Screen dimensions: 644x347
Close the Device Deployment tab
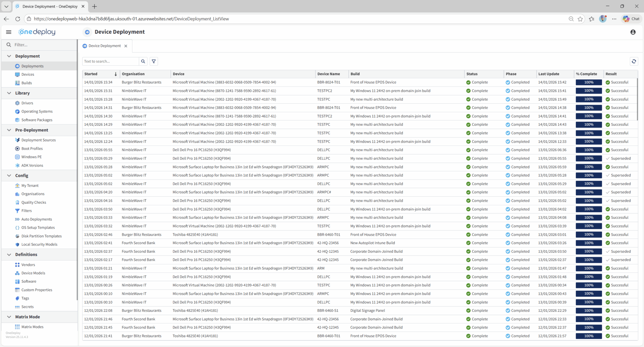[x=126, y=46]
